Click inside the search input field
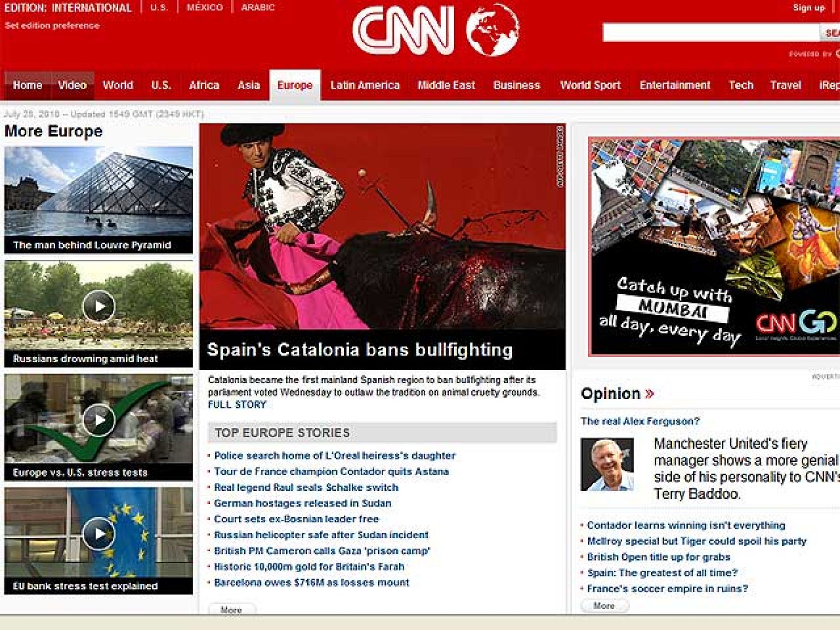The width and height of the screenshot is (840, 630). pyautogui.click(x=709, y=31)
